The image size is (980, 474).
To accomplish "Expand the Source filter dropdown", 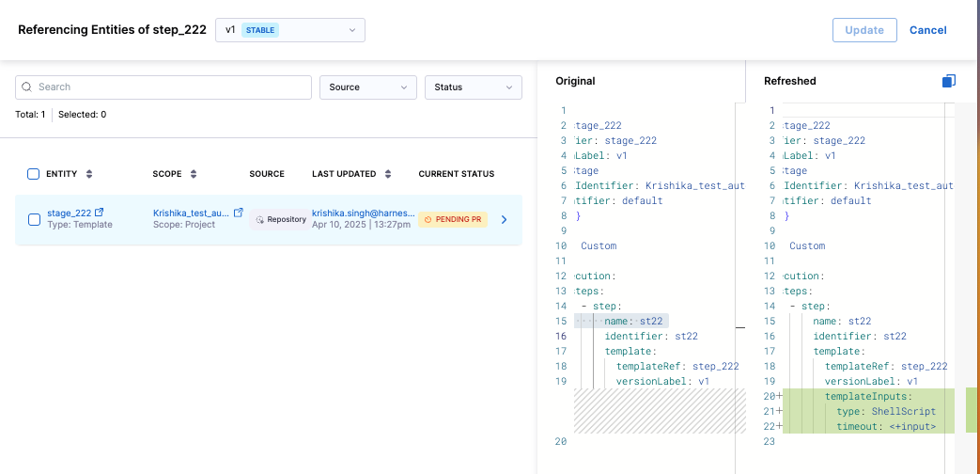I will [368, 87].
